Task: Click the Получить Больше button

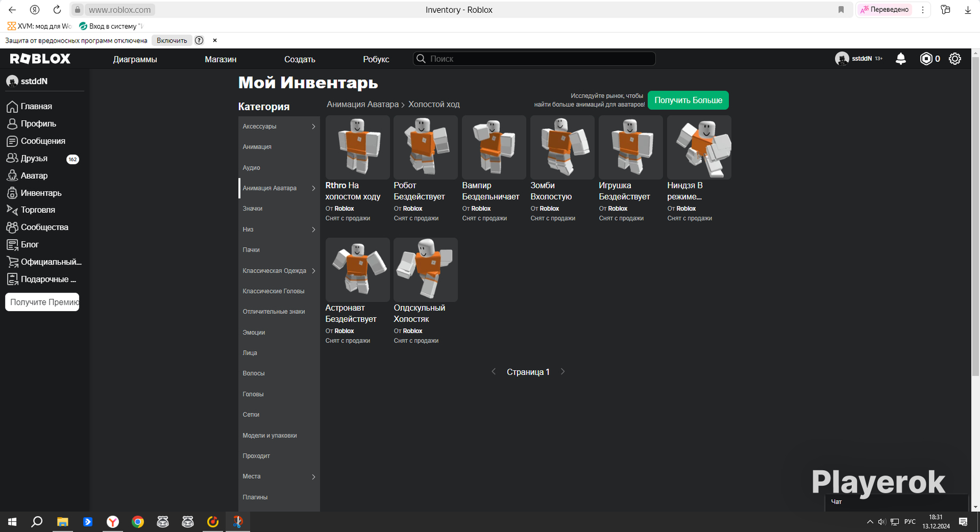Action: tap(688, 100)
